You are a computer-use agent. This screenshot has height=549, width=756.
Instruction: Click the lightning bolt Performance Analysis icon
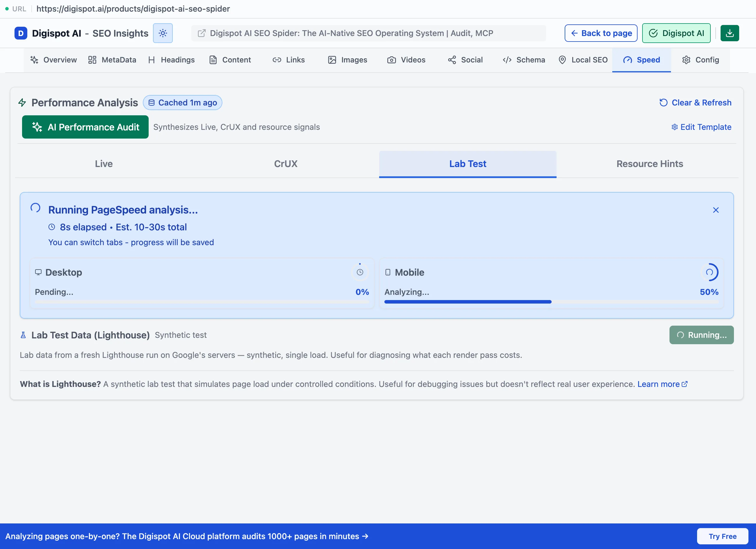tap(22, 103)
